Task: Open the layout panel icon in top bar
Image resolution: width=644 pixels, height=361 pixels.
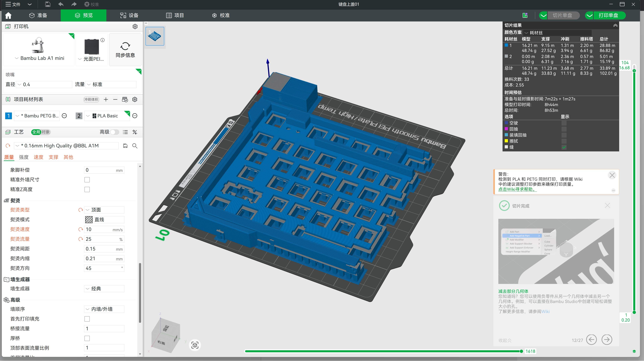Action: (x=525, y=15)
